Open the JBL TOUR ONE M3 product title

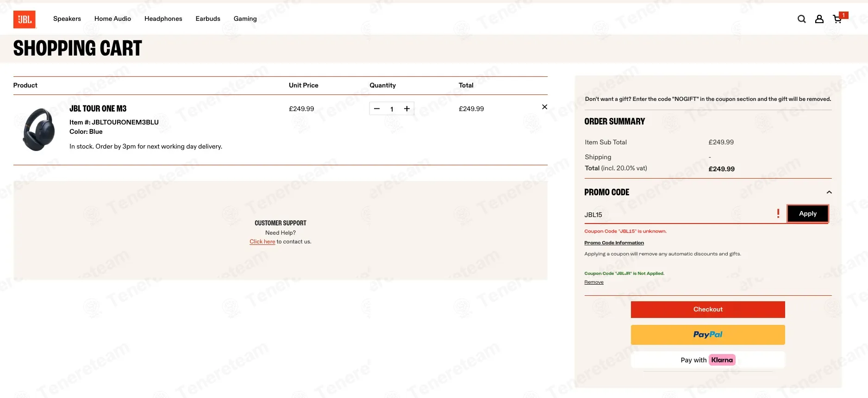[x=98, y=109]
